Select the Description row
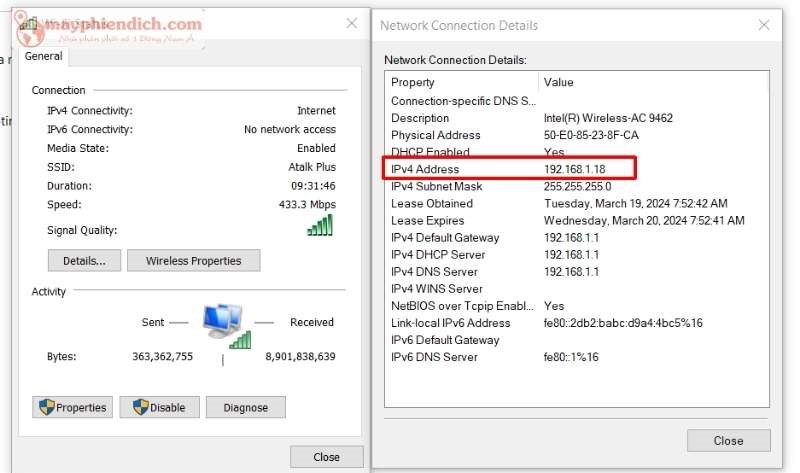 pyautogui.click(x=577, y=118)
